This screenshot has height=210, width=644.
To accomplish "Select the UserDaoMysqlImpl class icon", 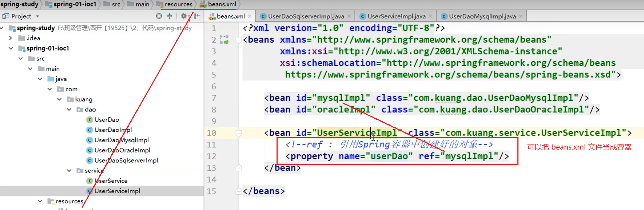I will coord(90,140).
